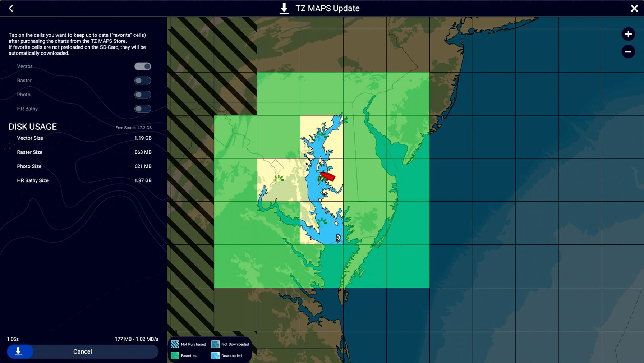Click the Not Purchased legend swatch
The height and width of the screenshot is (363, 644).
(x=175, y=344)
